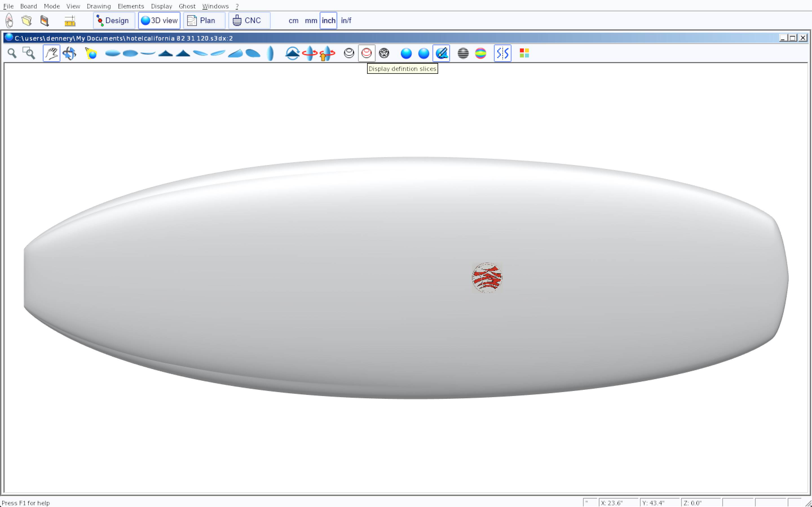Select the 3D rotate view tool

[69, 53]
